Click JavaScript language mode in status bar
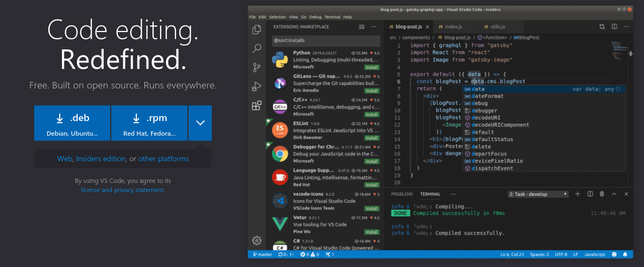Image resolution: width=644 pixels, height=267 pixels. [x=595, y=255]
